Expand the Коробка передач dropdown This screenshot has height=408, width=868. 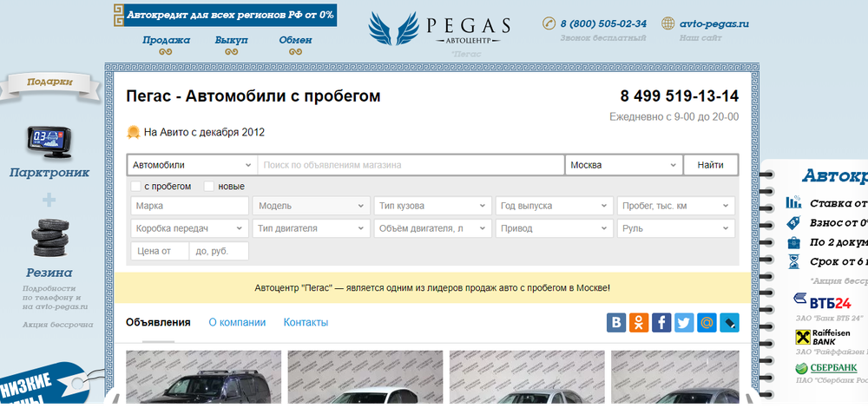pos(190,228)
